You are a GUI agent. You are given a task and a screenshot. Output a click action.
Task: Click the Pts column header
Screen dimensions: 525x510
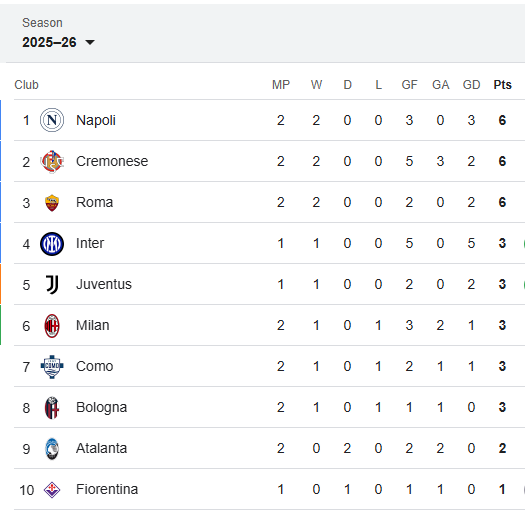(502, 85)
